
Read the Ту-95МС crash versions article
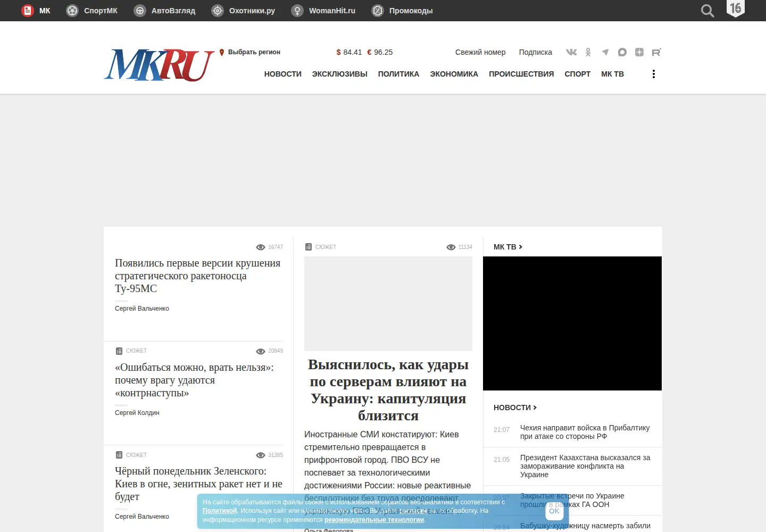(198, 276)
